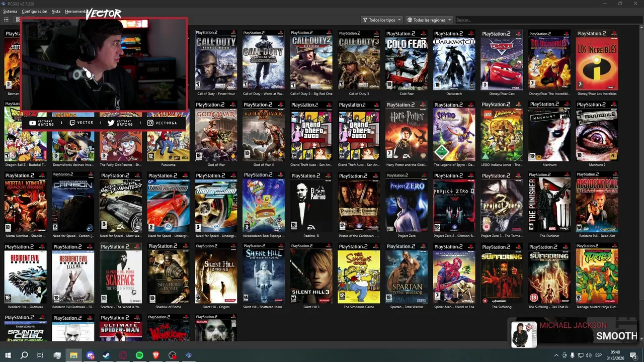
Task: Select the first God of War cover
Action: [x=216, y=131]
